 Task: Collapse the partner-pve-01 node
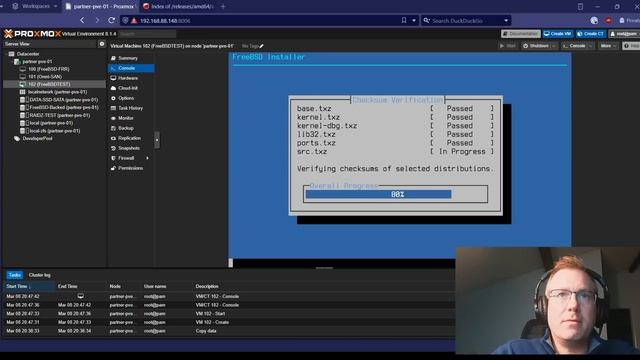(11, 62)
